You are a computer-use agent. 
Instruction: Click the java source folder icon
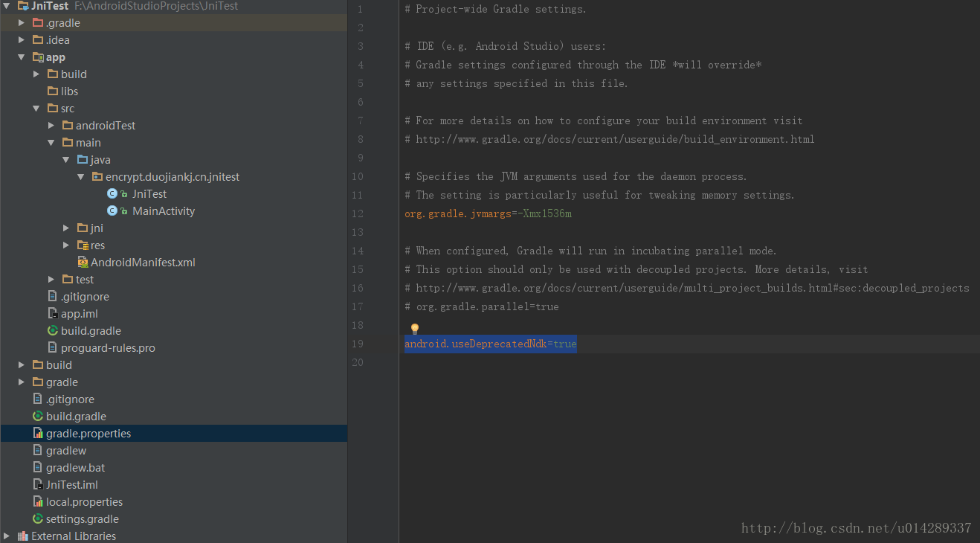[x=83, y=160]
